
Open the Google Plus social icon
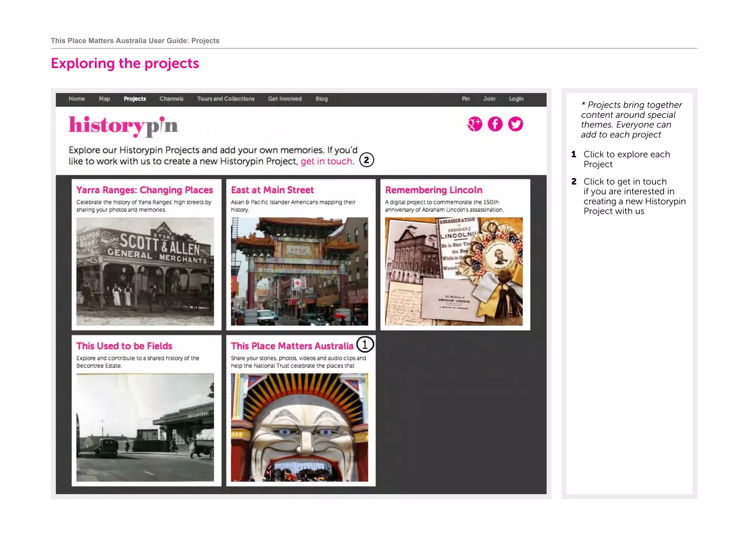click(475, 124)
